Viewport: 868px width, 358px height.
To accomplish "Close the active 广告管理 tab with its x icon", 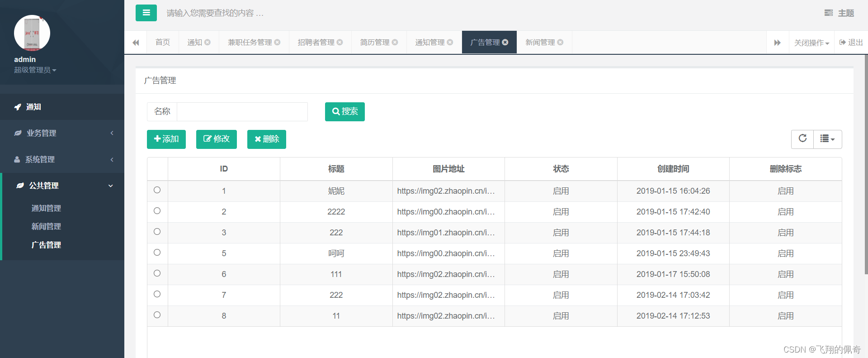I will pyautogui.click(x=505, y=42).
